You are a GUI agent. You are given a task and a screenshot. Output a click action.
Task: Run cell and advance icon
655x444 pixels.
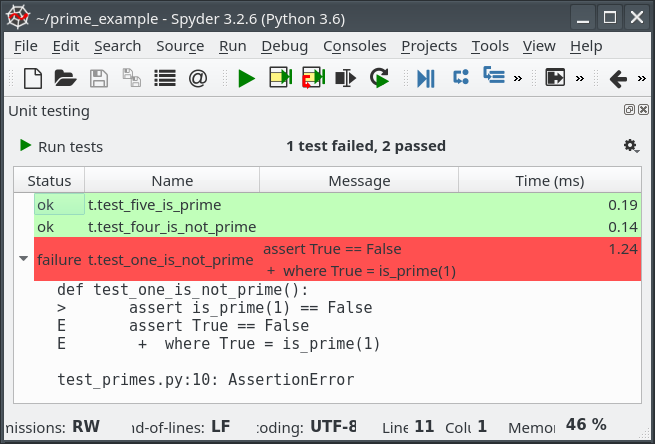[313, 78]
